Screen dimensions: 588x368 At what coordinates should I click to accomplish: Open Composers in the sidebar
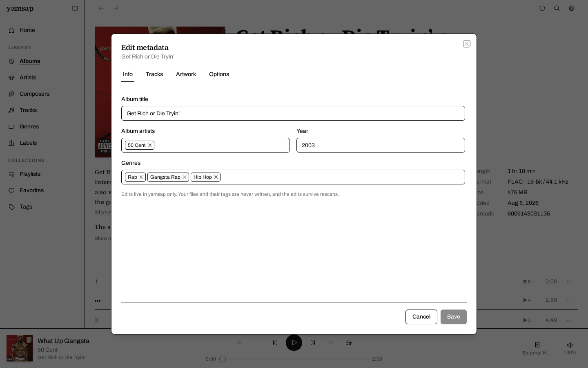pos(42,94)
